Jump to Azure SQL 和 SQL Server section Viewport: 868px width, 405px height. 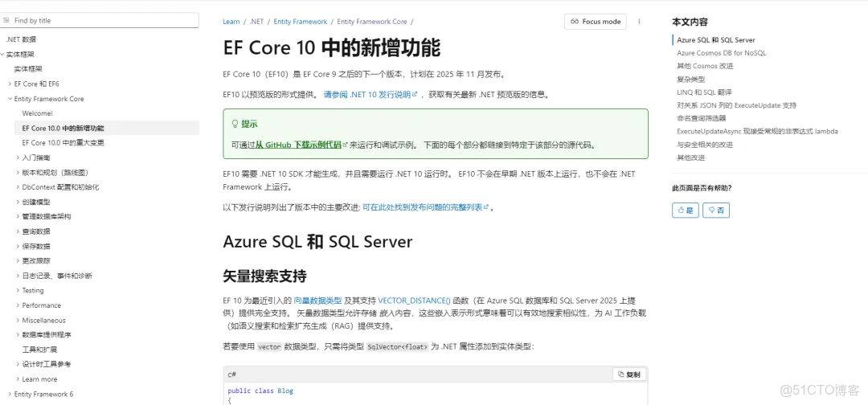716,40
